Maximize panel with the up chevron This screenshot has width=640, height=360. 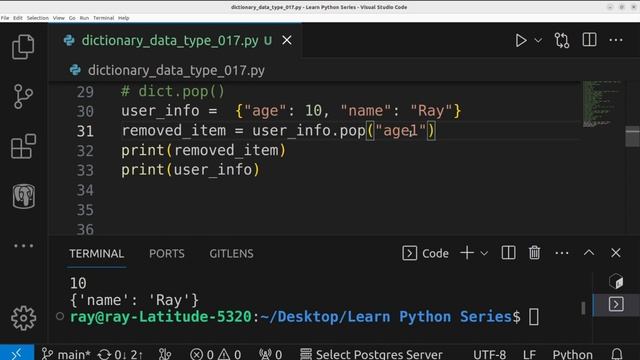tap(589, 253)
